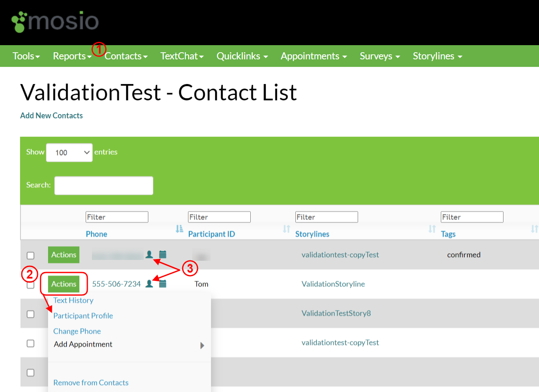Click the sort icon beside Tags header

coord(534,229)
